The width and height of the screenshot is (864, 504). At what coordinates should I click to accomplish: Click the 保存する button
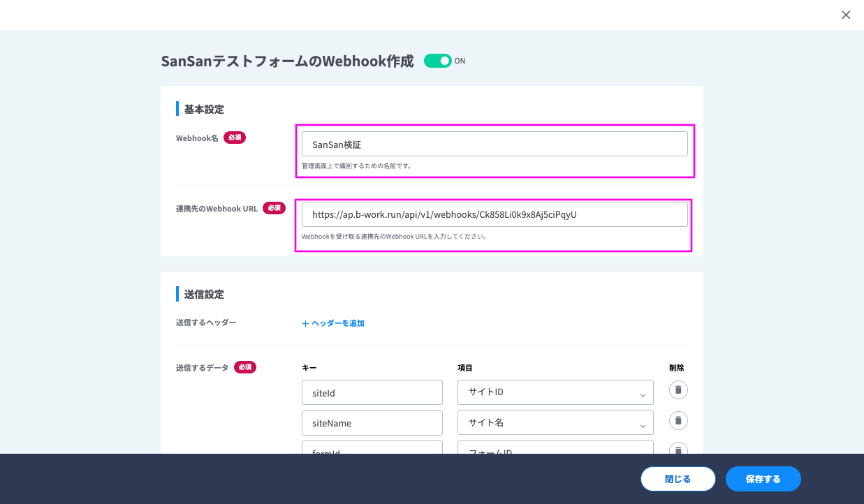pos(763,479)
